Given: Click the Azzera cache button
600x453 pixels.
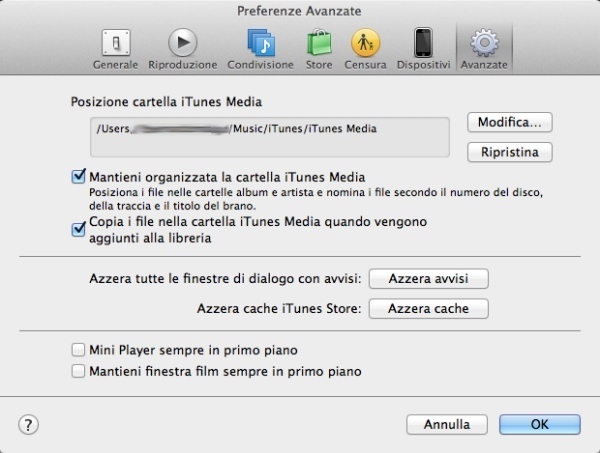Looking at the screenshot, I should pyautogui.click(x=429, y=308).
